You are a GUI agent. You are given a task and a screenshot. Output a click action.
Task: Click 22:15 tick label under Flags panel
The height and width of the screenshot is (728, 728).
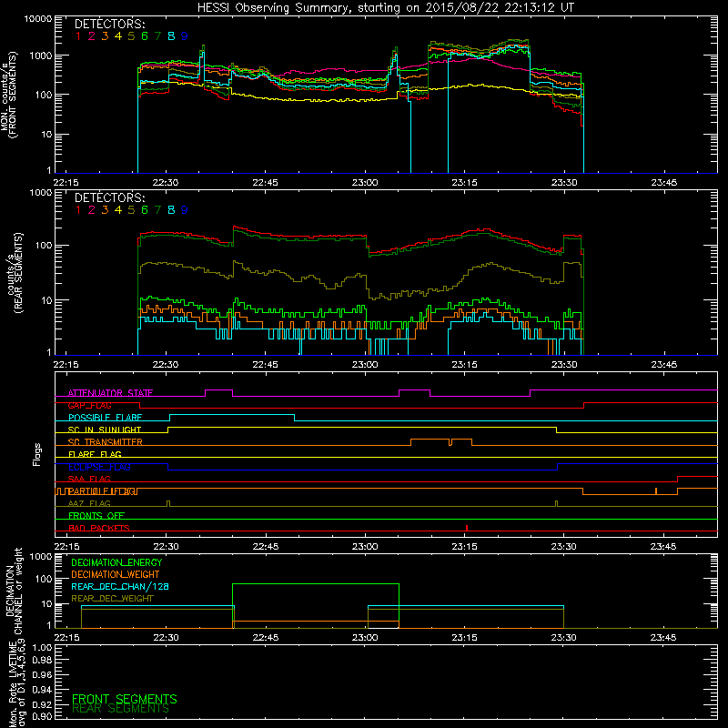66,547
